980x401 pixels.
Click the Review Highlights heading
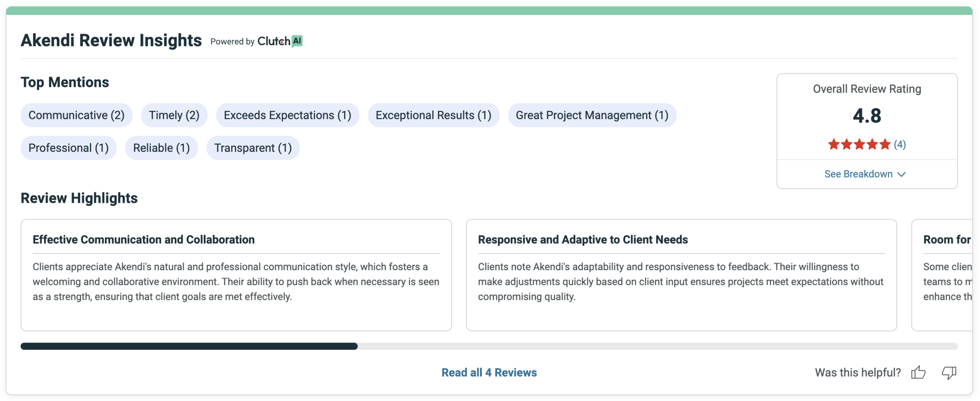[x=79, y=198]
